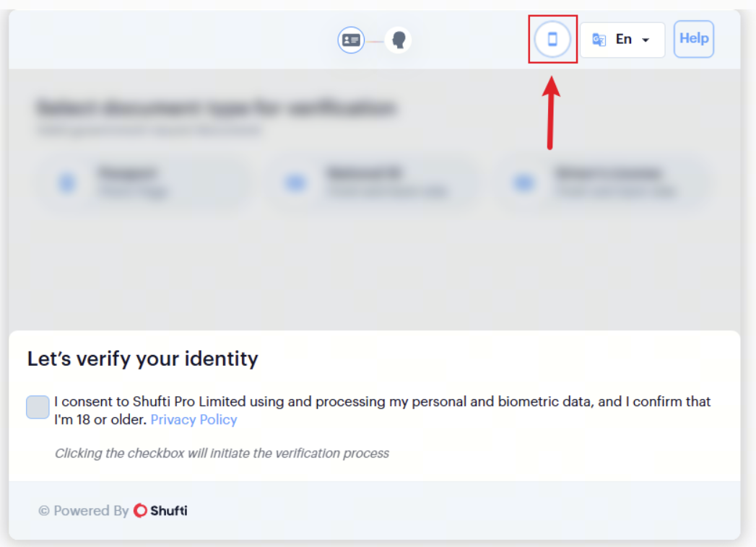Click the first blurred document option icon

click(67, 183)
